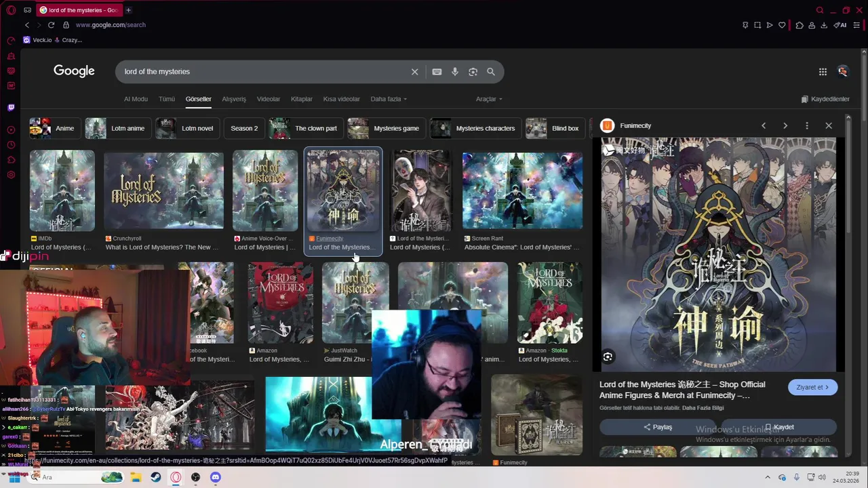Select the Lotm anime filter chip
Viewport: 868px width, 488px height.
[x=117, y=128]
